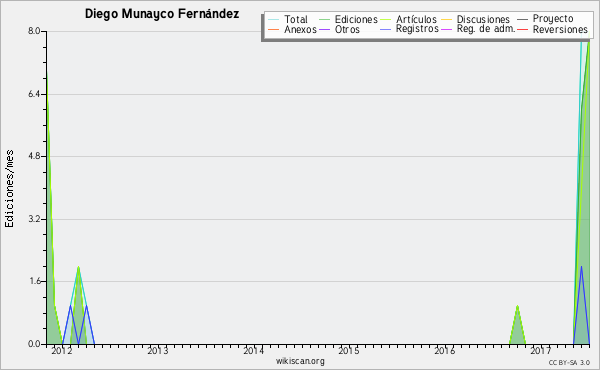Click the 2015 x-axis label

point(349,351)
